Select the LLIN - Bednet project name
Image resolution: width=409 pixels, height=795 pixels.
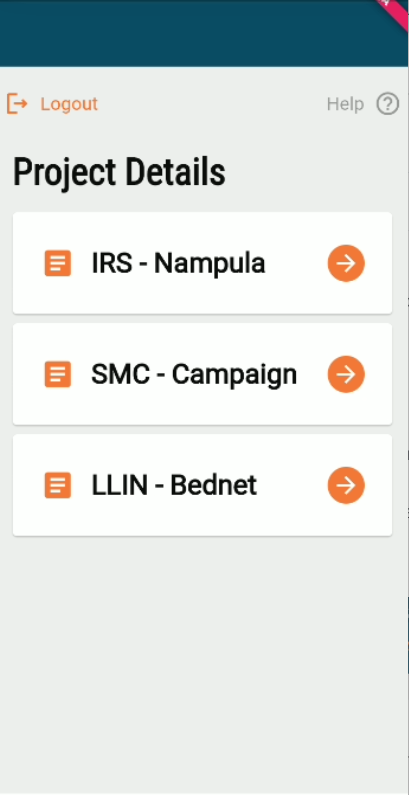coord(174,485)
